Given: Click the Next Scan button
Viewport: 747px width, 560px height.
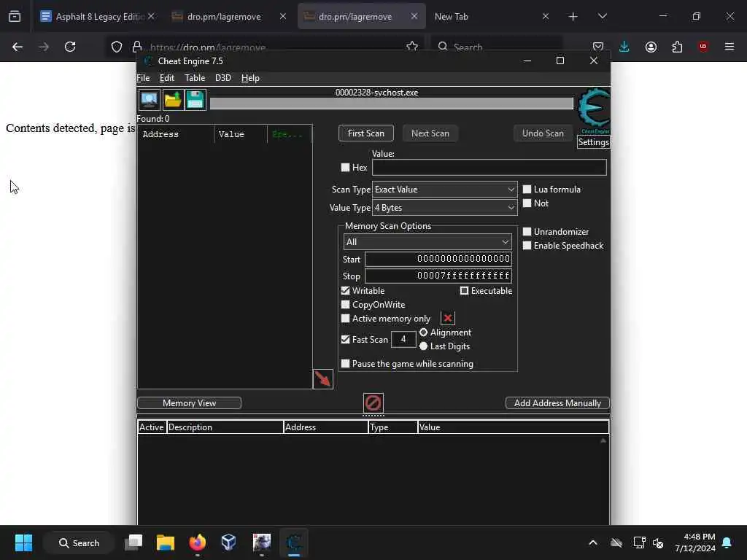Looking at the screenshot, I should tap(430, 133).
